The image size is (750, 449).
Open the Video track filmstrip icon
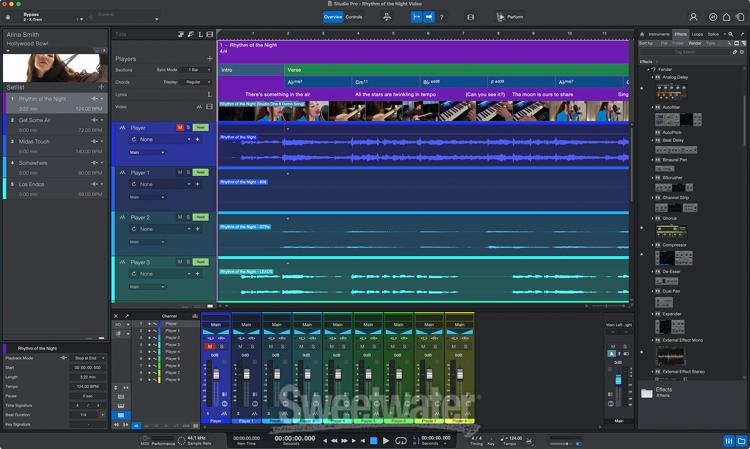[x=210, y=107]
